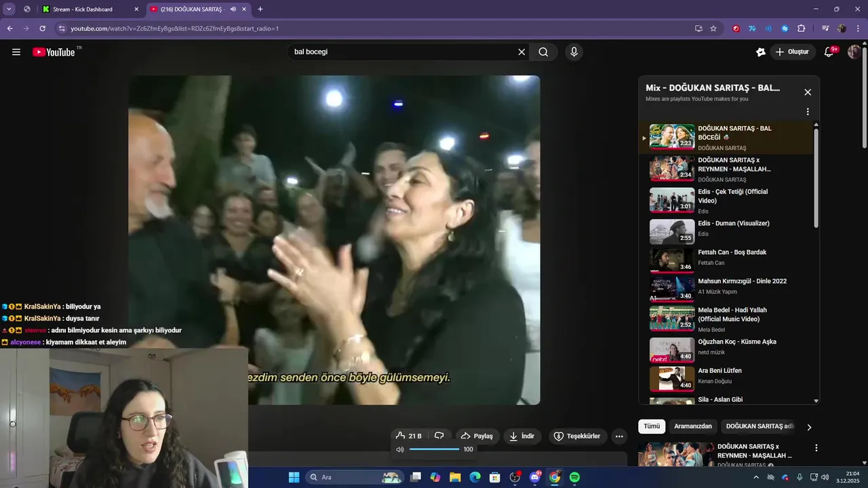Select the Aramanızdan filter chip
Image resolution: width=868 pixels, height=488 pixels.
pos(693,426)
